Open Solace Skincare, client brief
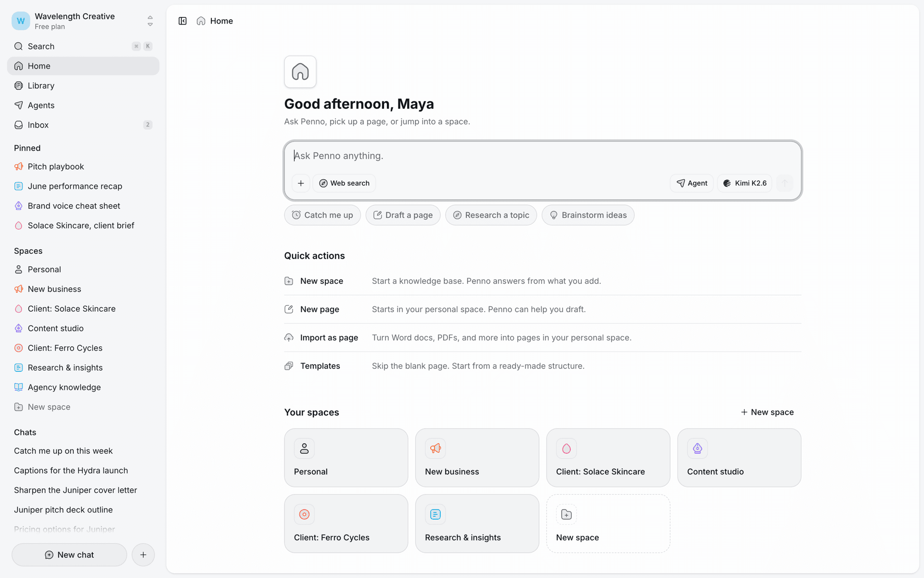 [83, 225]
